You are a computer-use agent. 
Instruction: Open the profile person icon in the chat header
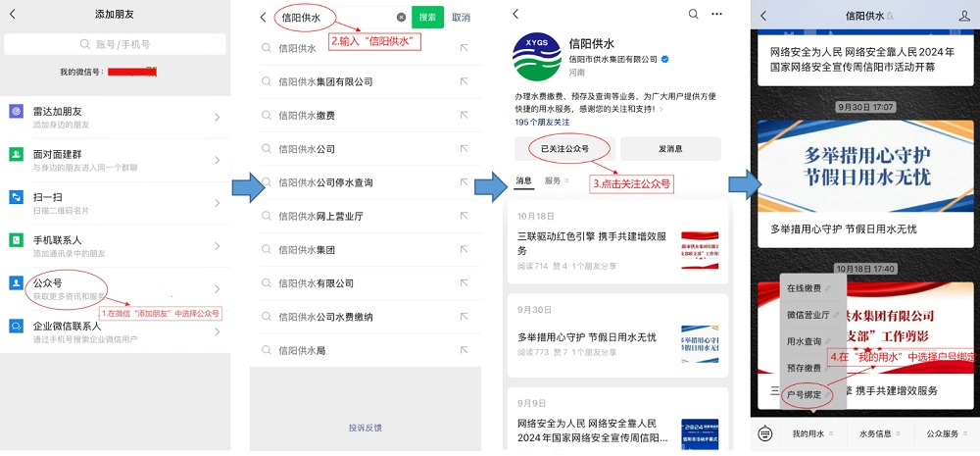[963, 16]
